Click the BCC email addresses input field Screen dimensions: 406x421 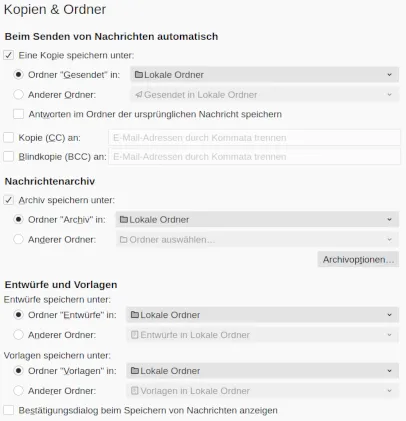click(x=254, y=157)
